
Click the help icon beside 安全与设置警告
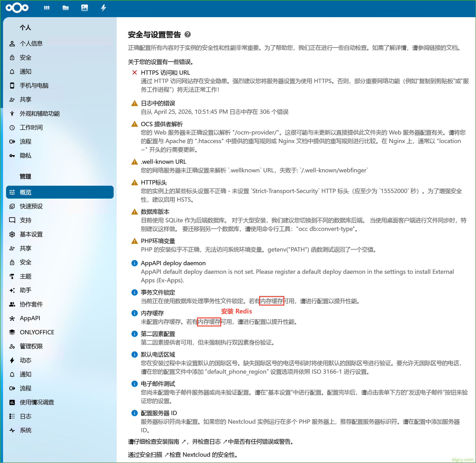pyautogui.click(x=188, y=34)
